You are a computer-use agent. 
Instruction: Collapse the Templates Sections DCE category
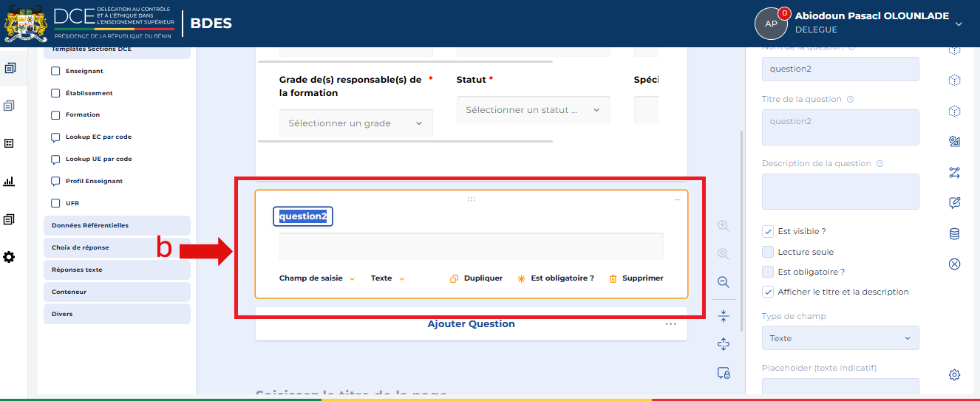(117, 52)
